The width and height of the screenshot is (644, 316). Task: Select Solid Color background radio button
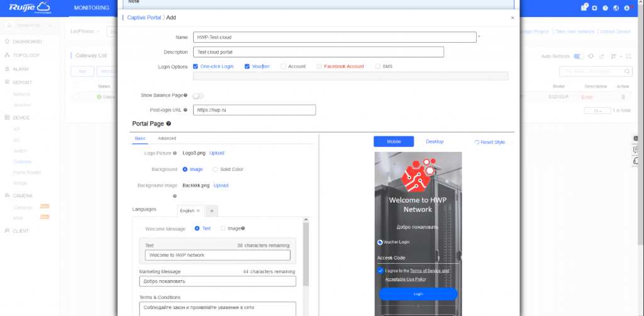[215, 169]
